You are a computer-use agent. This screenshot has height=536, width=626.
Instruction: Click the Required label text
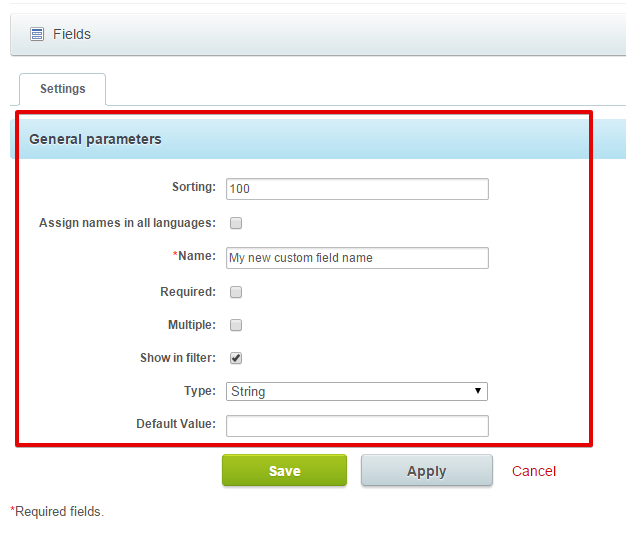tap(188, 292)
